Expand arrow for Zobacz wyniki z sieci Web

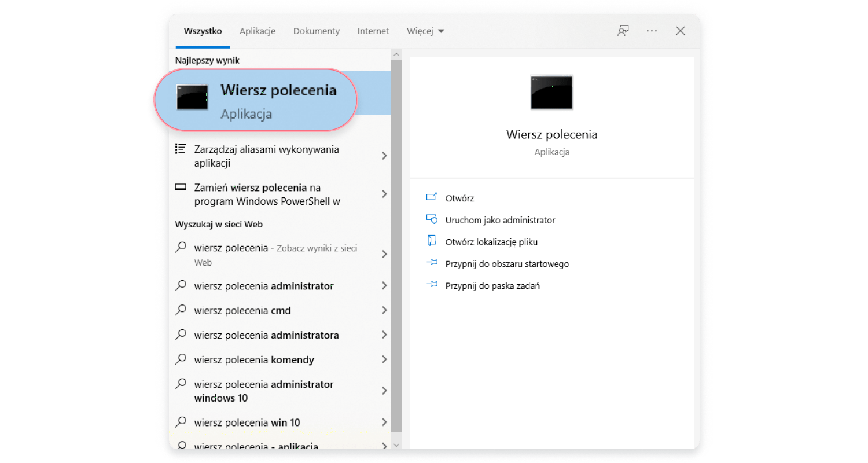pyautogui.click(x=384, y=254)
